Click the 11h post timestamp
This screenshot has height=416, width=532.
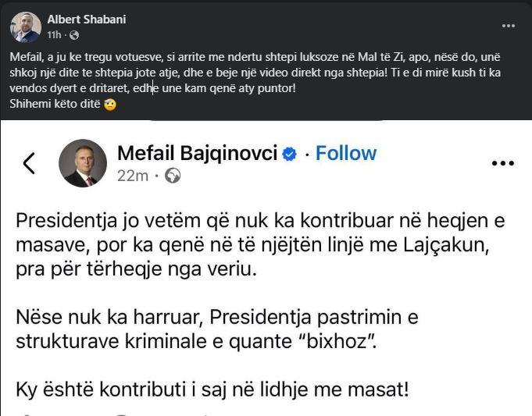[54, 35]
